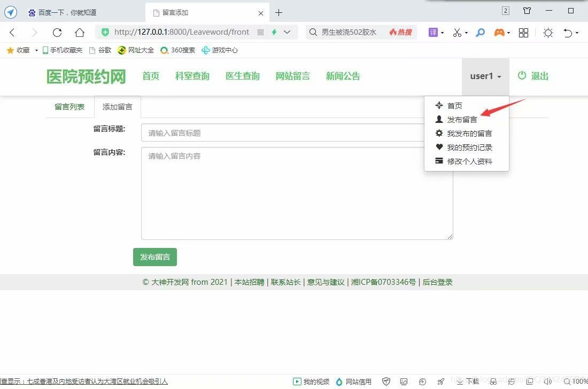Open the 意见与建议 footer link
This screenshot has width=588, height=389.
click(x=326, y=282)
